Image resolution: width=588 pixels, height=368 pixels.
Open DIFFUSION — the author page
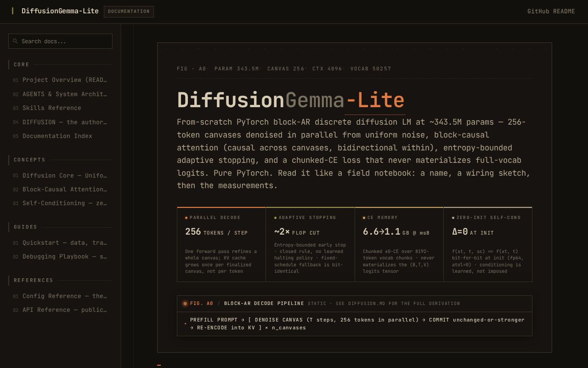(x=60, y=122)
